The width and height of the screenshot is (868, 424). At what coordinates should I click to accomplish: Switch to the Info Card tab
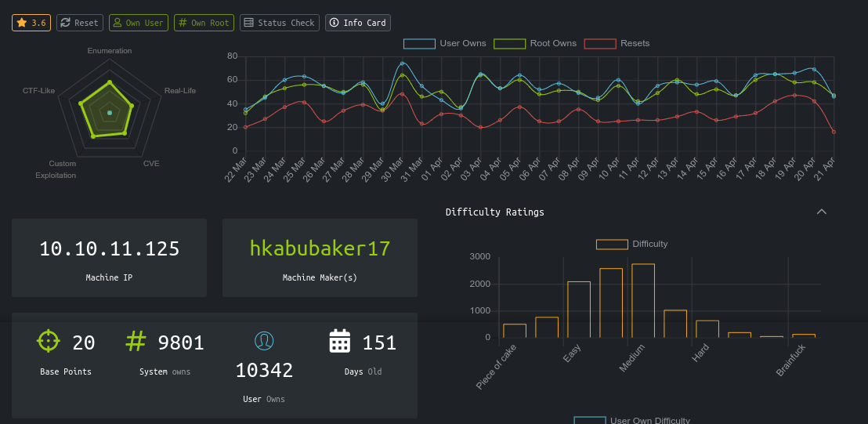[358, 23]
